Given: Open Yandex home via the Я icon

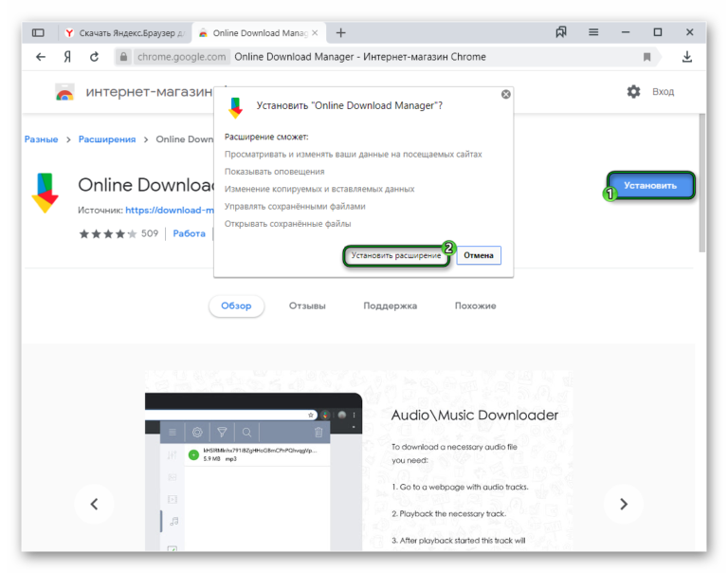Looking at the screenshot, I should (x=67, y=57).
